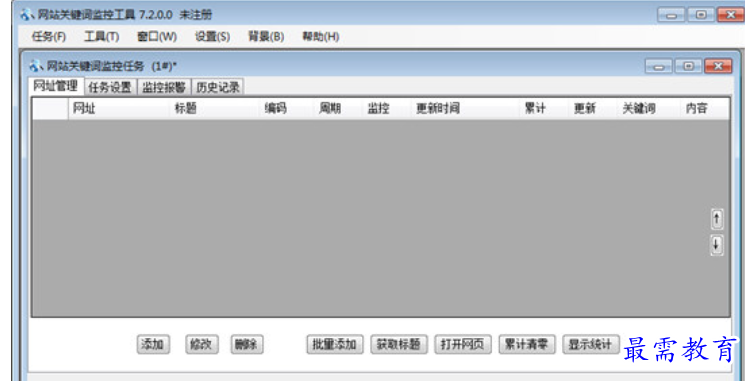Minimize the main 网站关键词监控工具 window
This screenshot has height=381, width=745.
(671, 15)
